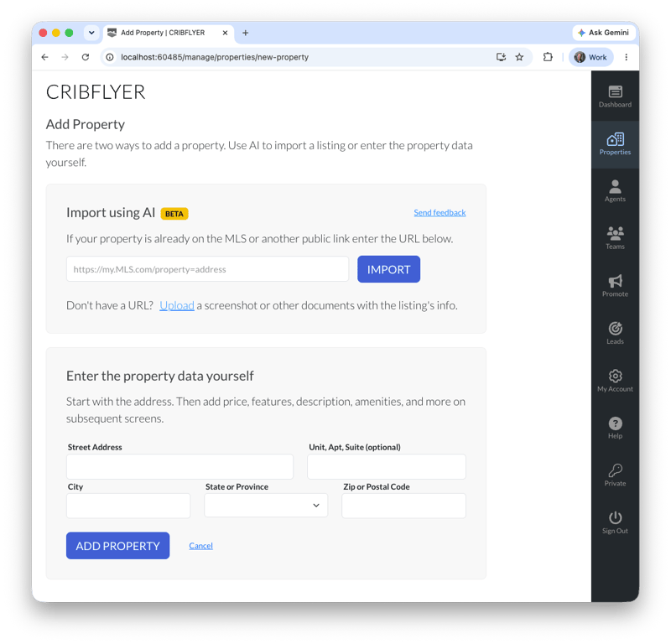Image resolution: width=671 pixels, height=644 pixels.
Task: Click the Upload link
Action: [177, 305]
